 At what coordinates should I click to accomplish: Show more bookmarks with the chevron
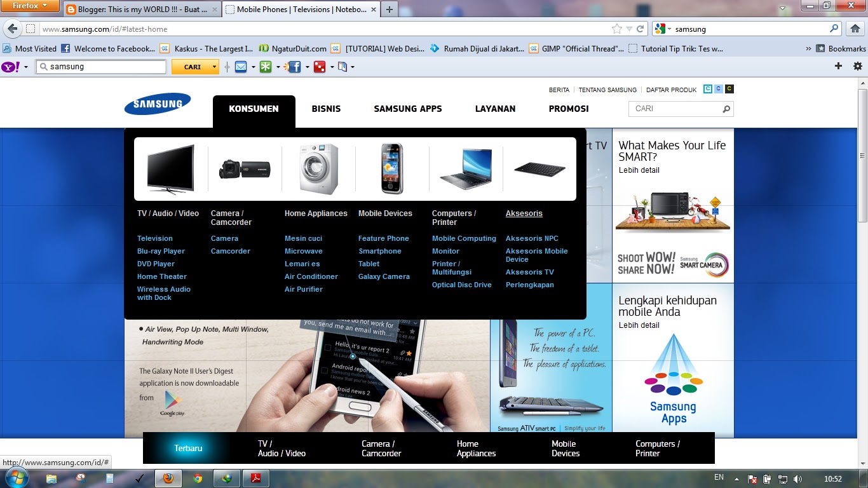click(x=808, y=48)
